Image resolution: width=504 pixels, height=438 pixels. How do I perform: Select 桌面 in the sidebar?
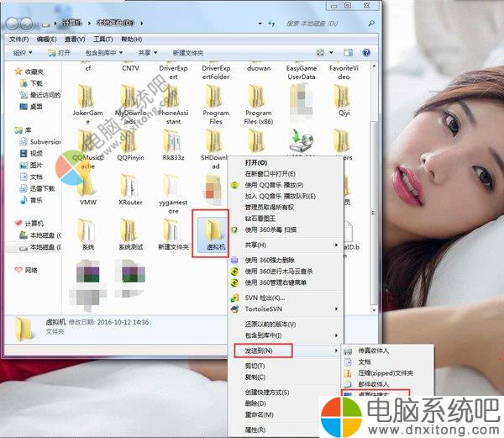point(31,107)
